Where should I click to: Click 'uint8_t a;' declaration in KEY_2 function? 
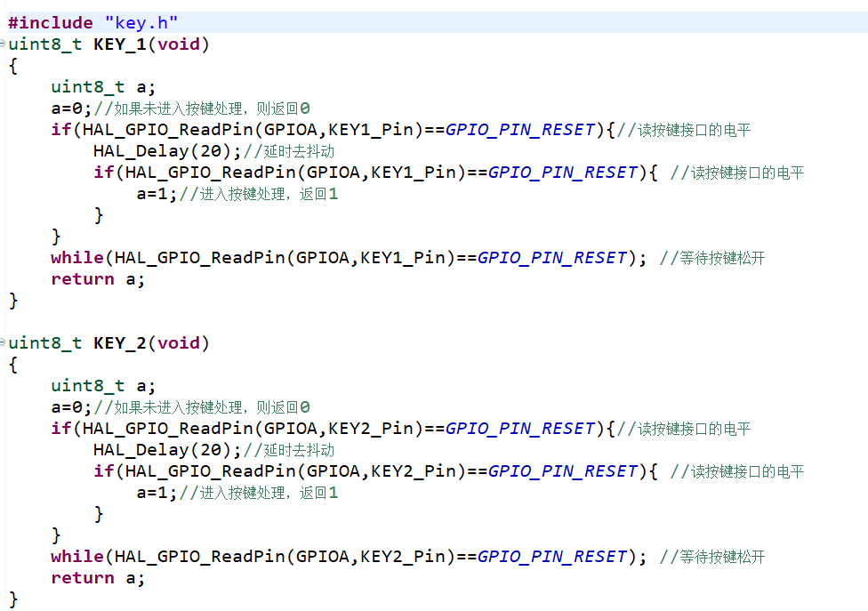[103, 386]
